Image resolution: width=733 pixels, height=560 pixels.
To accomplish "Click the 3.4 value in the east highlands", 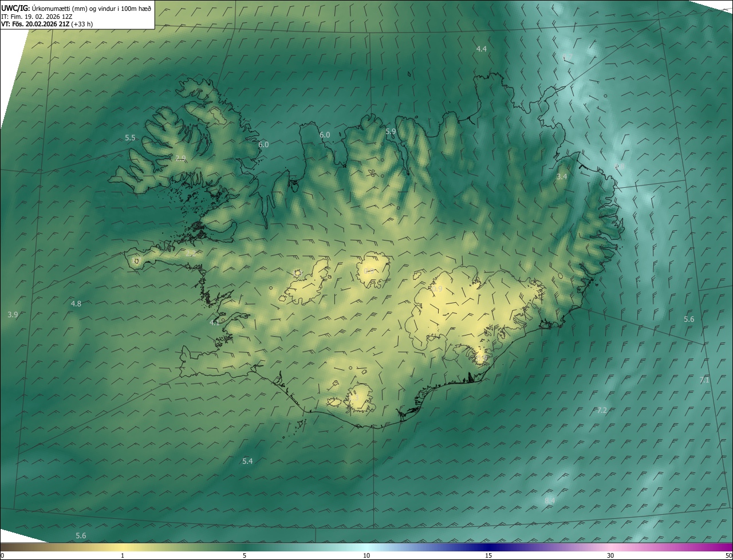I will 562,177.
